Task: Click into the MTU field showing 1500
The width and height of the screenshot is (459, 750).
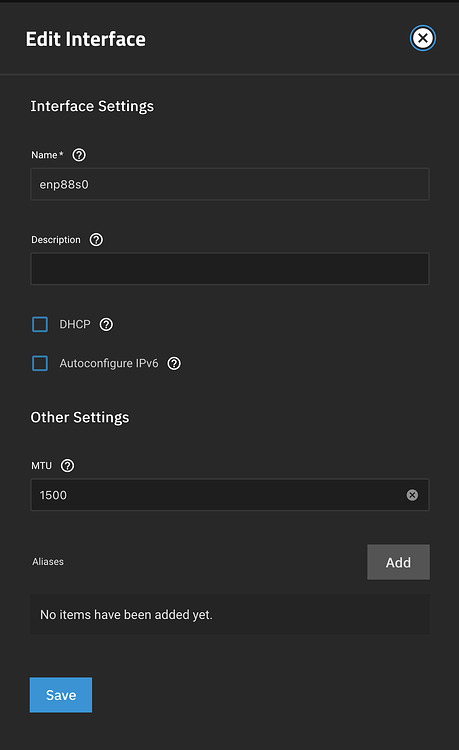Action: tap(230, 495)
